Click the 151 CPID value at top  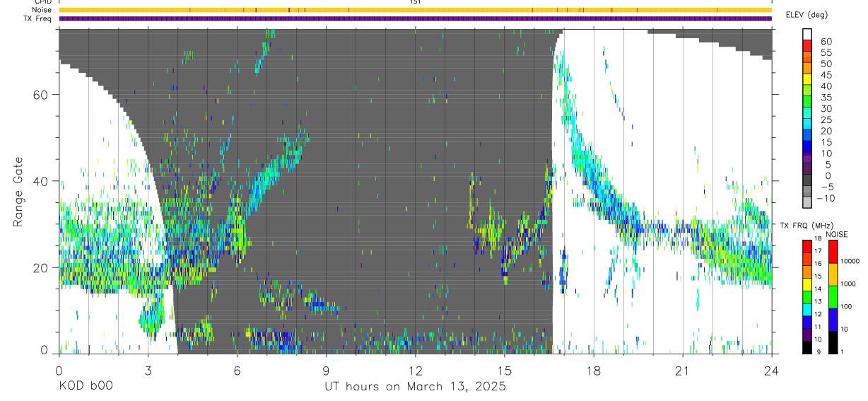click(416, 2)
